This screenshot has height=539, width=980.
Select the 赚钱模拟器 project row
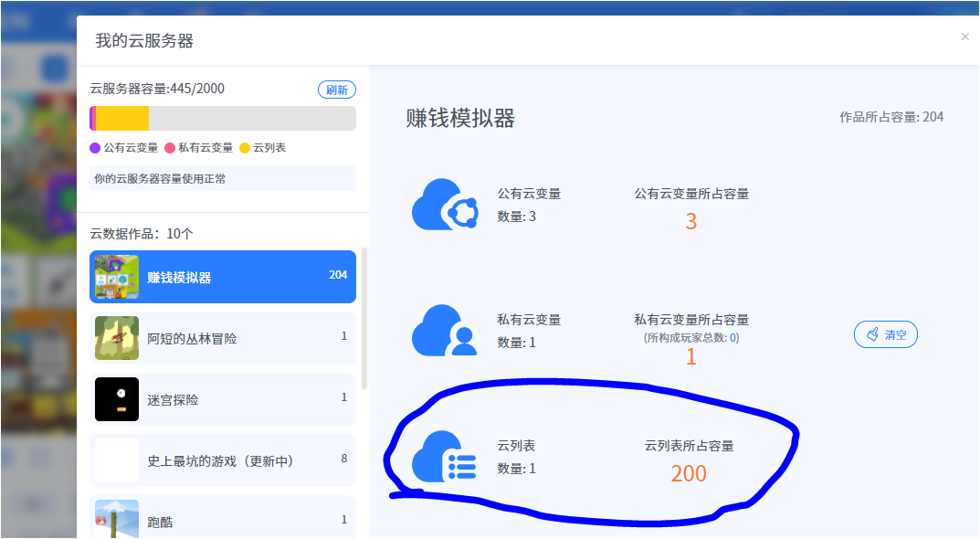[x=223, y=277]
